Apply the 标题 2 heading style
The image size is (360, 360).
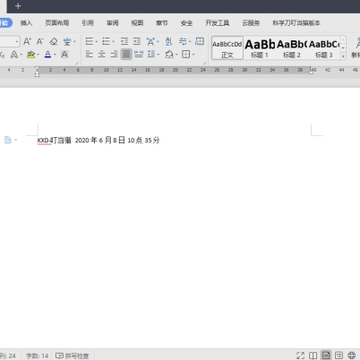click(x=292, y=48)
